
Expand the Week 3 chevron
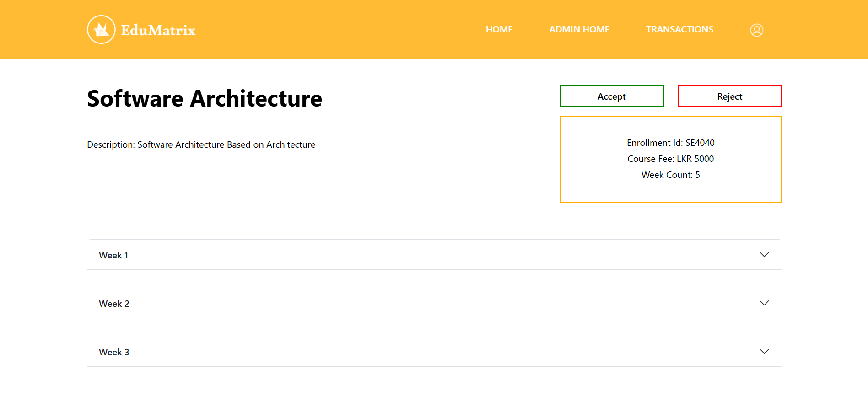click(x=764, y=352)
